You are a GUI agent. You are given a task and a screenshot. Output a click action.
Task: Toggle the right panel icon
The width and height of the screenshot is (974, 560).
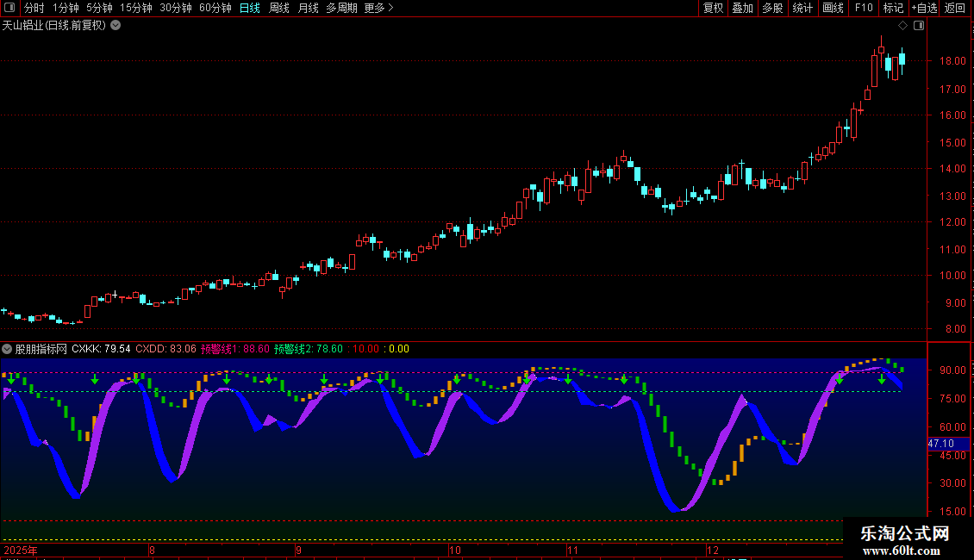pos(919,25)
